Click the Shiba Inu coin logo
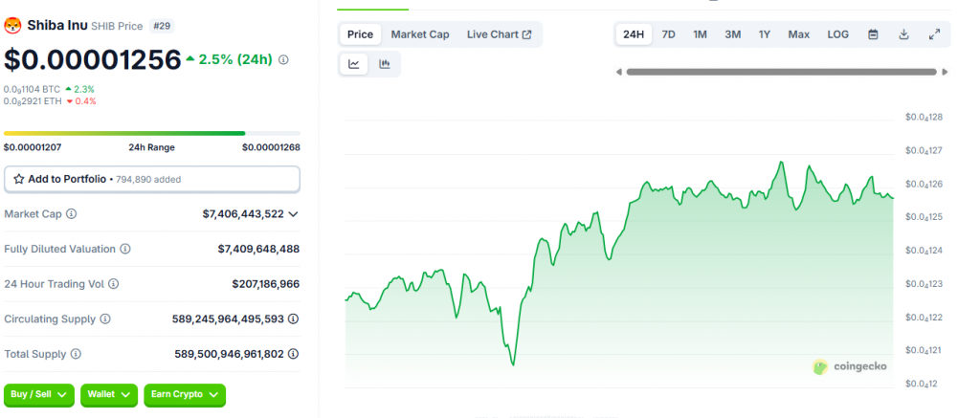Image resolution: width=980 pixels, height=418 pixels. 12,26
